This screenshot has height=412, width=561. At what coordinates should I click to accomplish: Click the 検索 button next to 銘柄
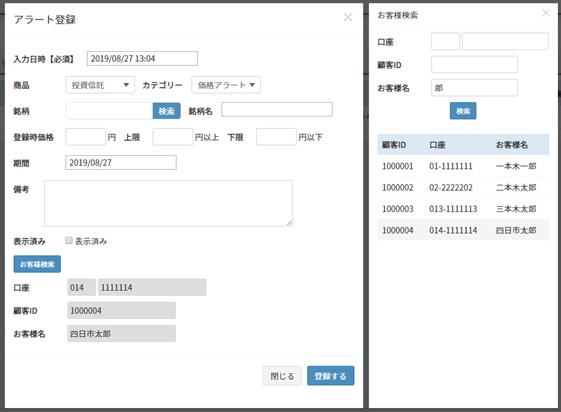click(166, 111)
